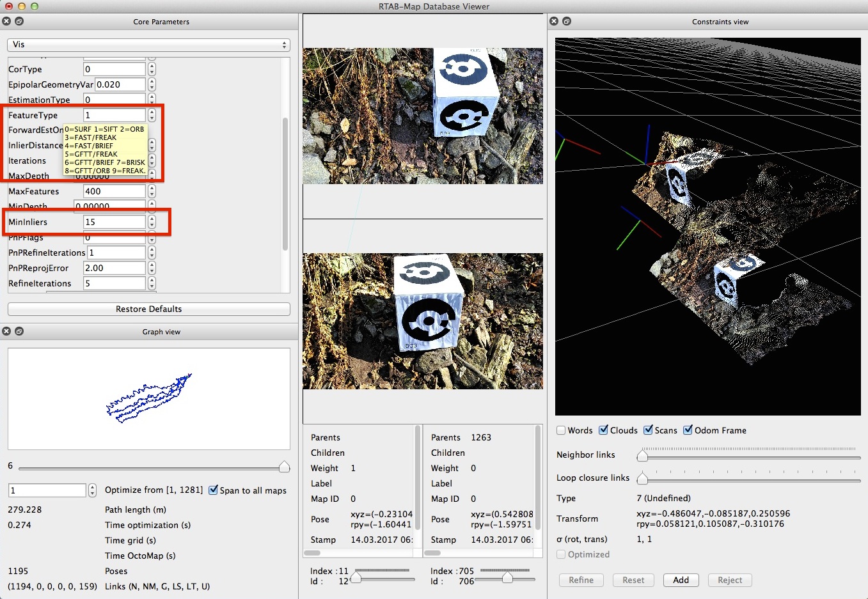Screen dimensions: 868x599
Task: Click the Optimize from node stepper arrows
Action: coord(92,490)
